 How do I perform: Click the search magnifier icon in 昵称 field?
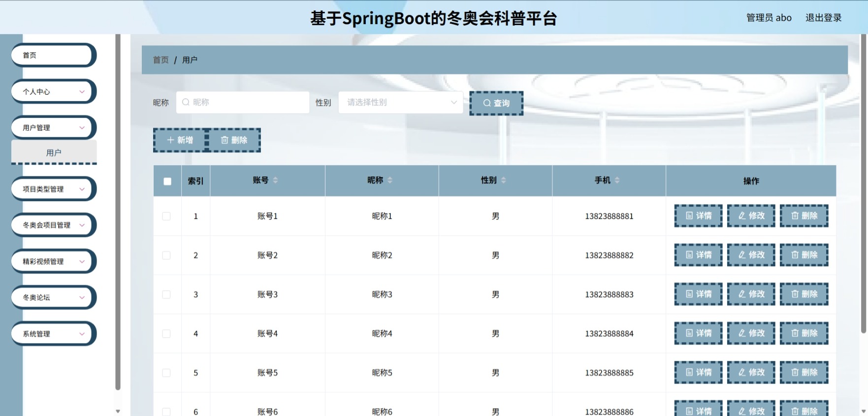186,103
